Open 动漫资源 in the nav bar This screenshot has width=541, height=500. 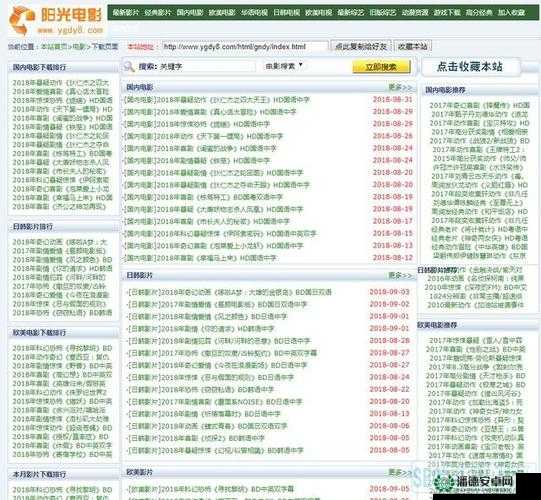(x=415, y=13)
